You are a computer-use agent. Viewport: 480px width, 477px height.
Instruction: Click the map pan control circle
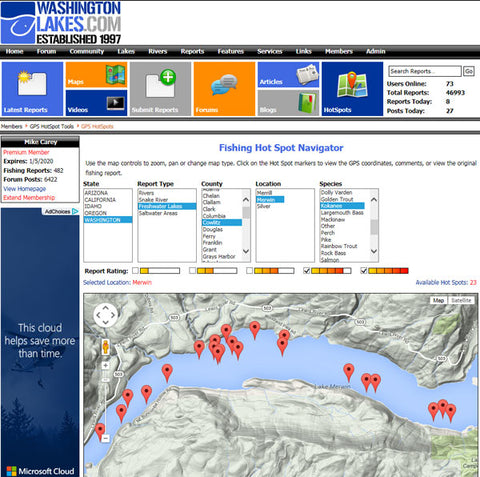tap(106, 315)
